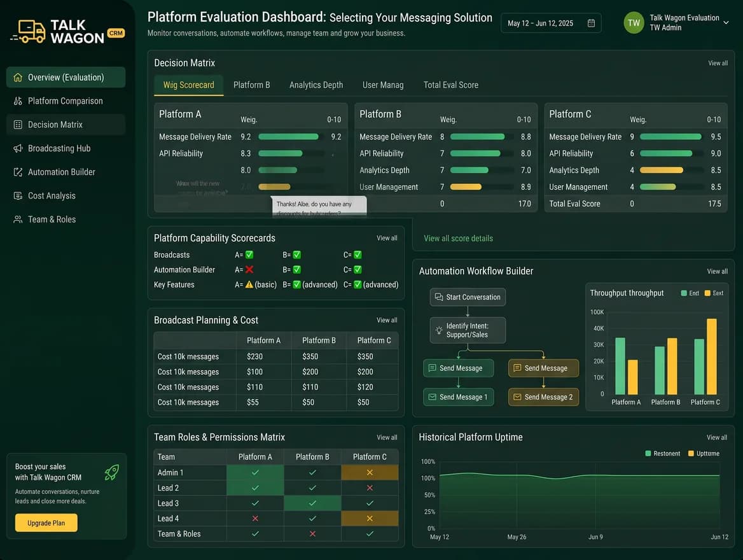
Task: Click the Send Message 2 envelope icon
Action: click(x=517, y=397)
